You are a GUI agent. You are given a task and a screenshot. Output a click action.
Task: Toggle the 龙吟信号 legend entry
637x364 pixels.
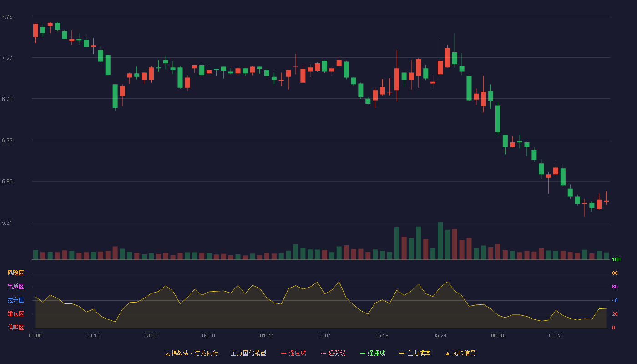coord(460,353)
